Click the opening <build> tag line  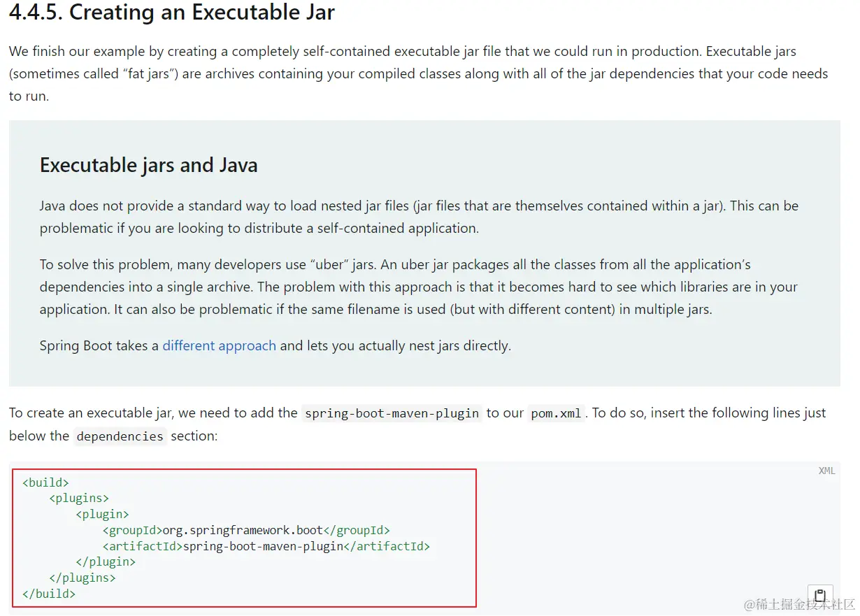click(x=45, y=482)
